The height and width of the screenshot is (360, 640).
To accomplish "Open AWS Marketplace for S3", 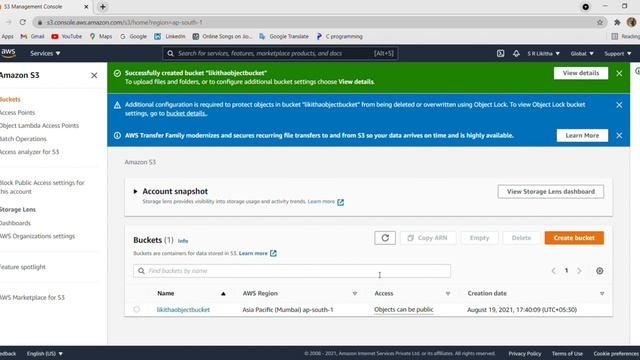I will [32, 298].
